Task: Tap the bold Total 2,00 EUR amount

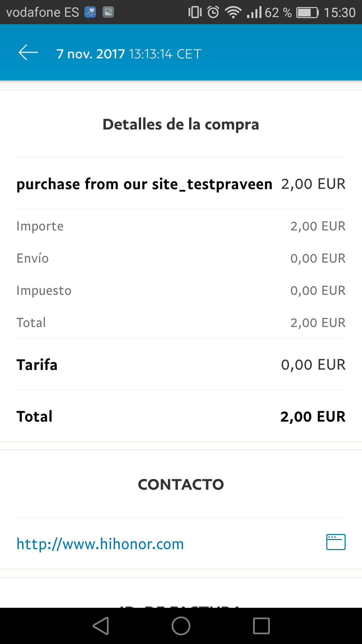Action: (x=312, y=417)
